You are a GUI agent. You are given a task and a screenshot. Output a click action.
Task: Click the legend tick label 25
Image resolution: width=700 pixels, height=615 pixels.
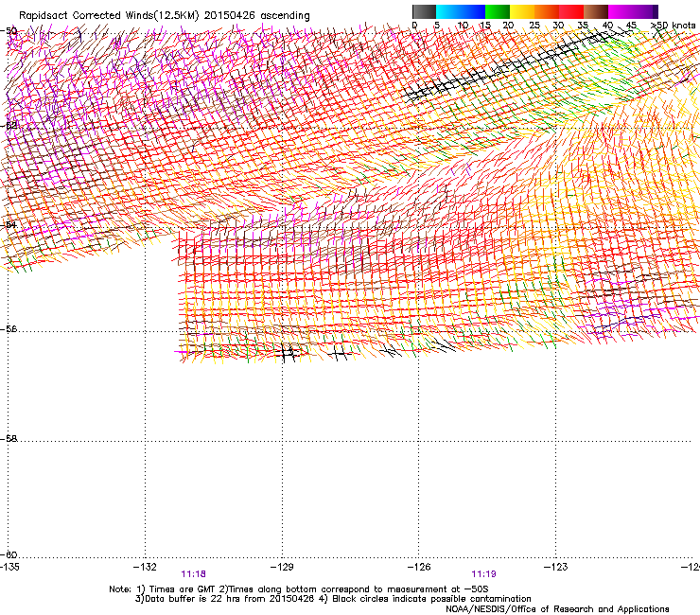534,26
